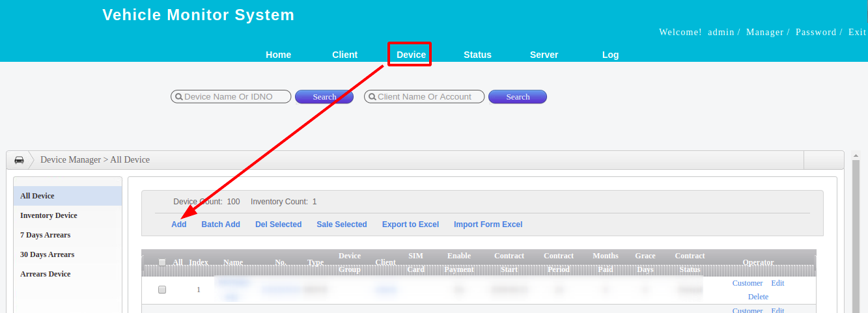Click the Add device link
This screenshot has width=868, height=313.
coord(178,225)
